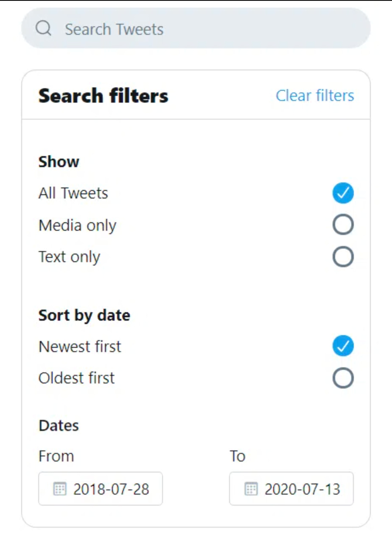Click the Clear filters link

pyautogui.click(x=315, y=95)
